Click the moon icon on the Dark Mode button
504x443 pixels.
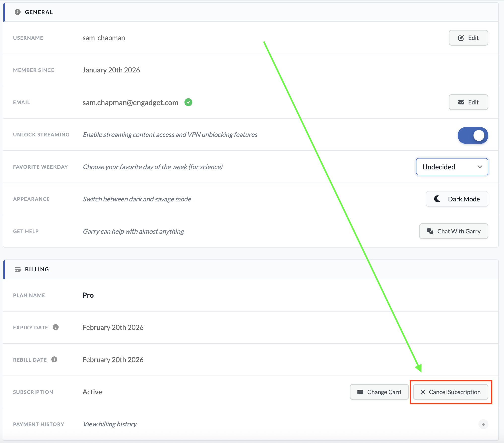[x=437, y=199]
